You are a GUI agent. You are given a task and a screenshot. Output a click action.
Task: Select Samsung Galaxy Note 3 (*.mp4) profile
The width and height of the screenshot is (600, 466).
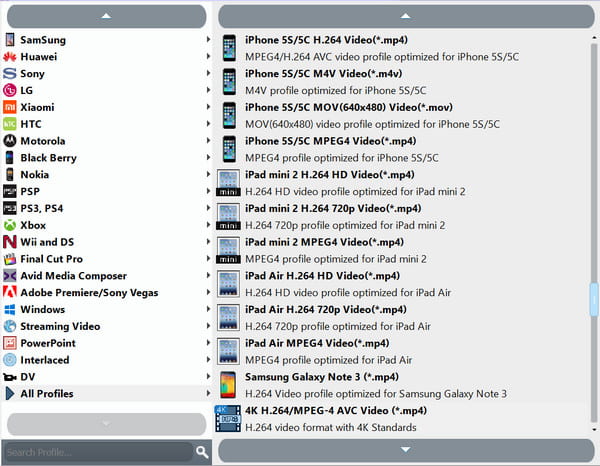(x=403, y=385)
